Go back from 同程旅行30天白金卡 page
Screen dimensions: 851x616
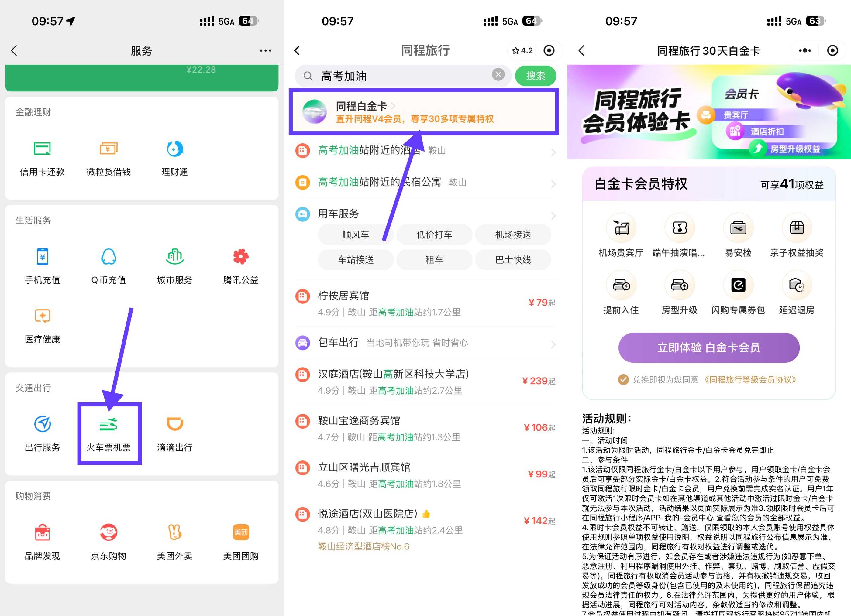pyautogui.click(x=582, y=51)
